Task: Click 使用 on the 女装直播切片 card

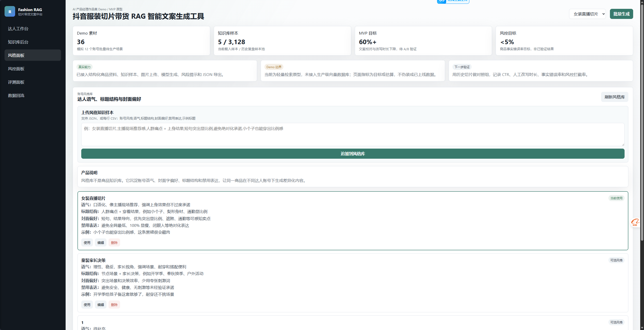Action: pyautogui.click(x=87, y=242)
